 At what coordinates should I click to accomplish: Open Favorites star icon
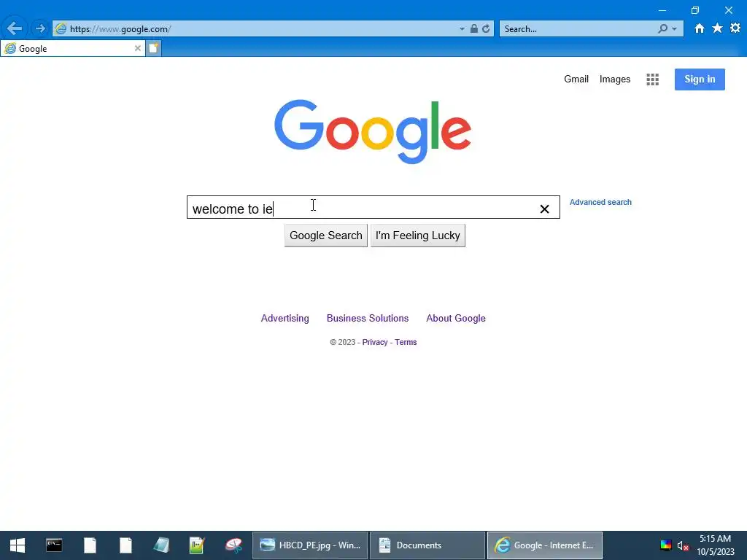(x=718, y=28)
